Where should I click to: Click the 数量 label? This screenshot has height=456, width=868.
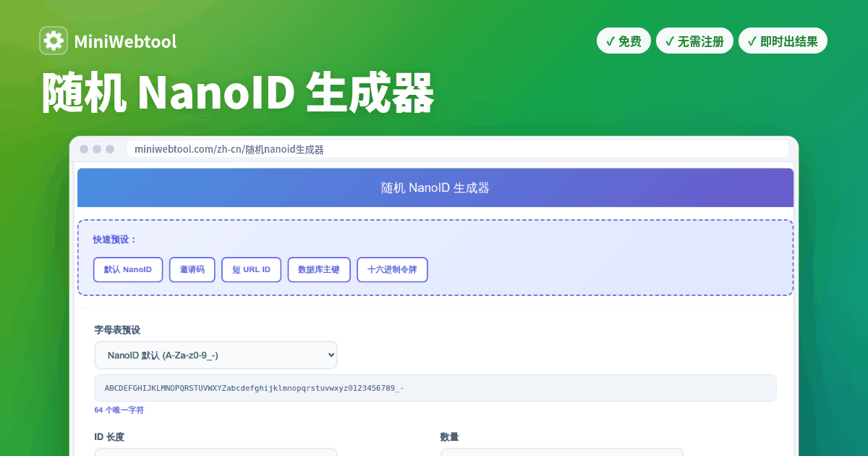click(449, 436)
